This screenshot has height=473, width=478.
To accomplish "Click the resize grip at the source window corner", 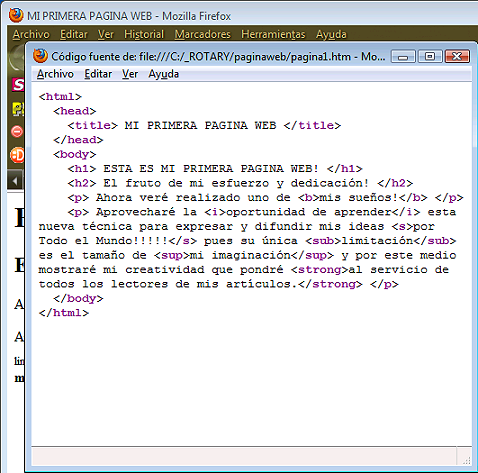I will pyautogui.click(x=467, y=460).
